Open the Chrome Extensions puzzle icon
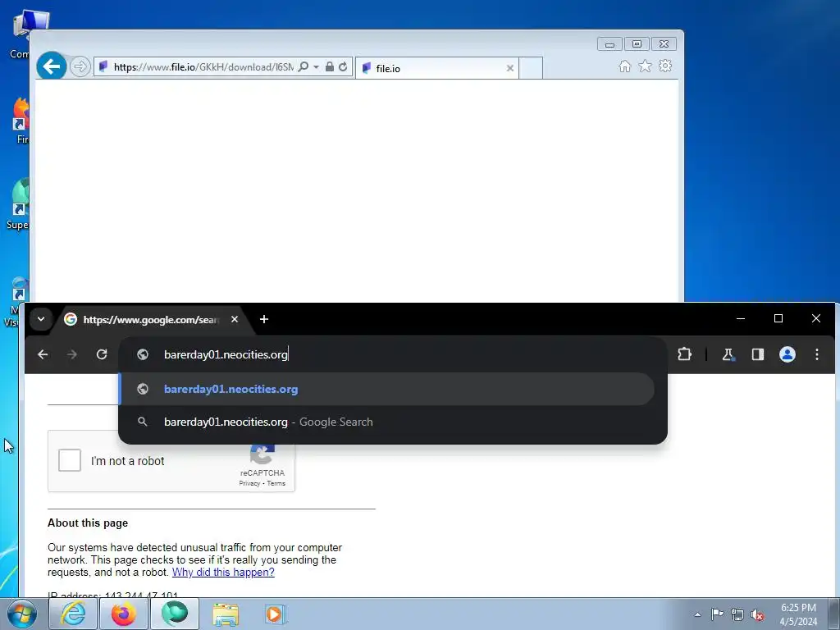840x630 pixels. coord(685,354)
